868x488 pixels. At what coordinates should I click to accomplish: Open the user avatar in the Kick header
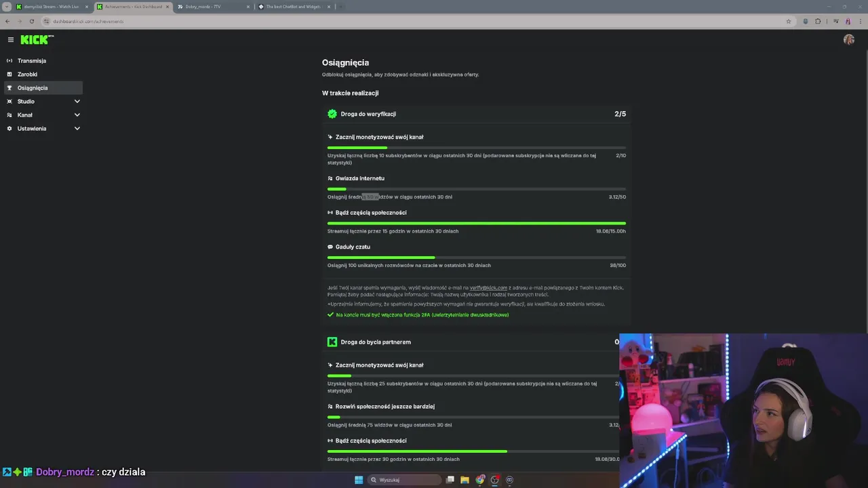click(x=848, y=40)
